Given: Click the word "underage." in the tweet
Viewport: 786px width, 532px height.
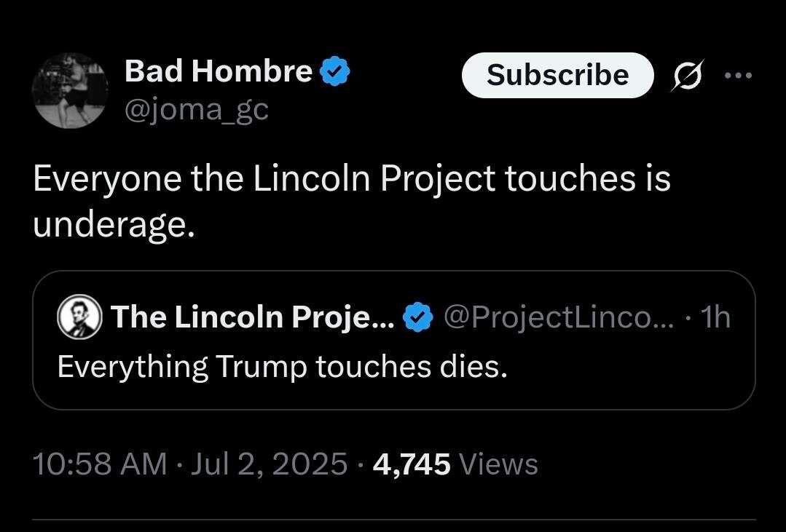Looking at the screenshot, I should pos(114,226).
